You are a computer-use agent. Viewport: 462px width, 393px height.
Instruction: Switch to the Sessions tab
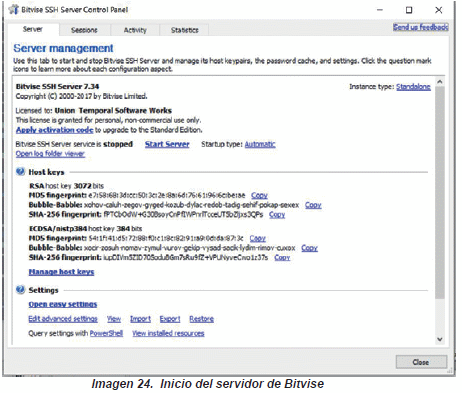tap(84, 30)
